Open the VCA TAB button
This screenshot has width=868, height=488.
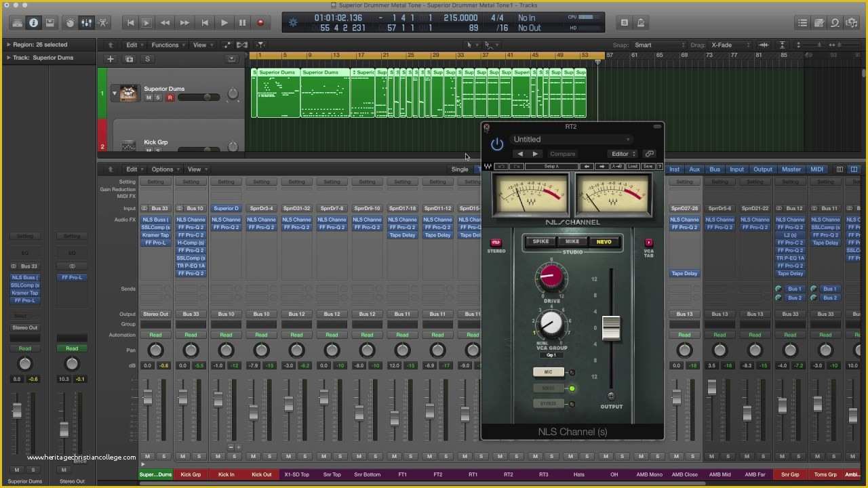[x=648, y=242]
